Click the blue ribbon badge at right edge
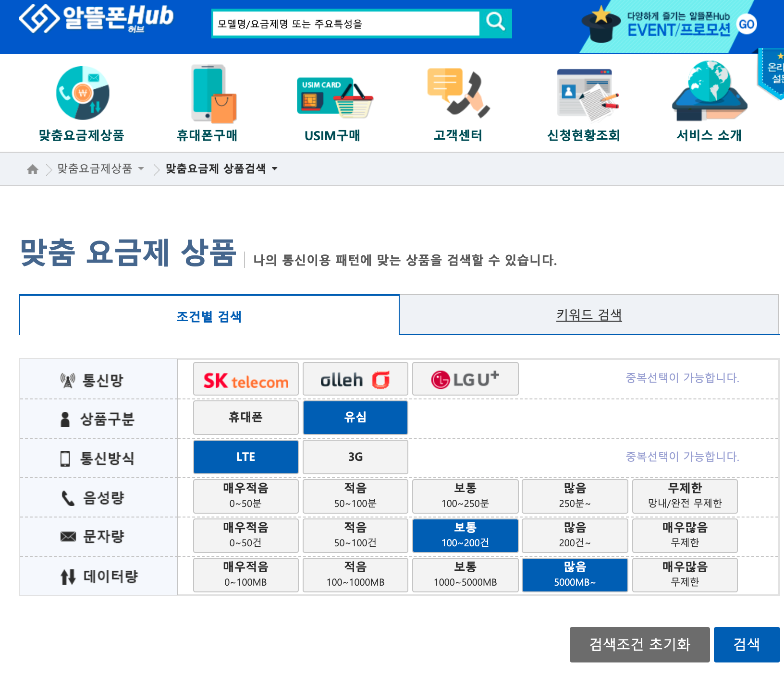Viewport: 784px width, 674px height. [x=771, y=74]
